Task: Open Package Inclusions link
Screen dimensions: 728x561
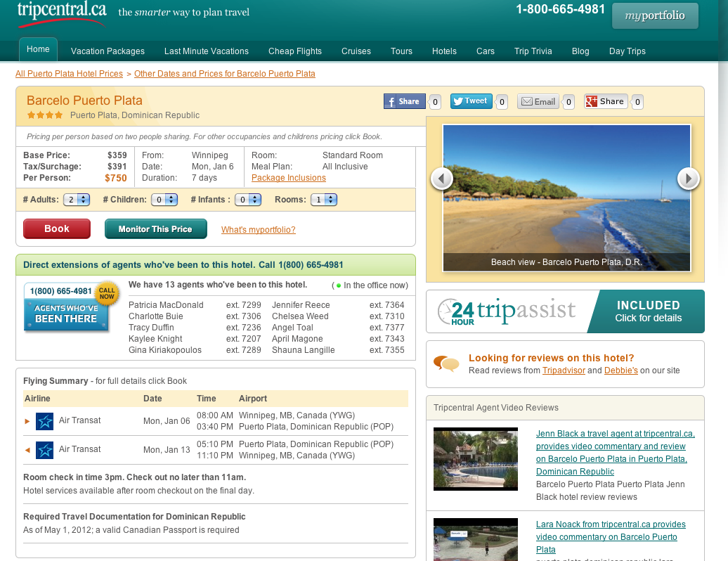Action: click(x=289, y=178)
